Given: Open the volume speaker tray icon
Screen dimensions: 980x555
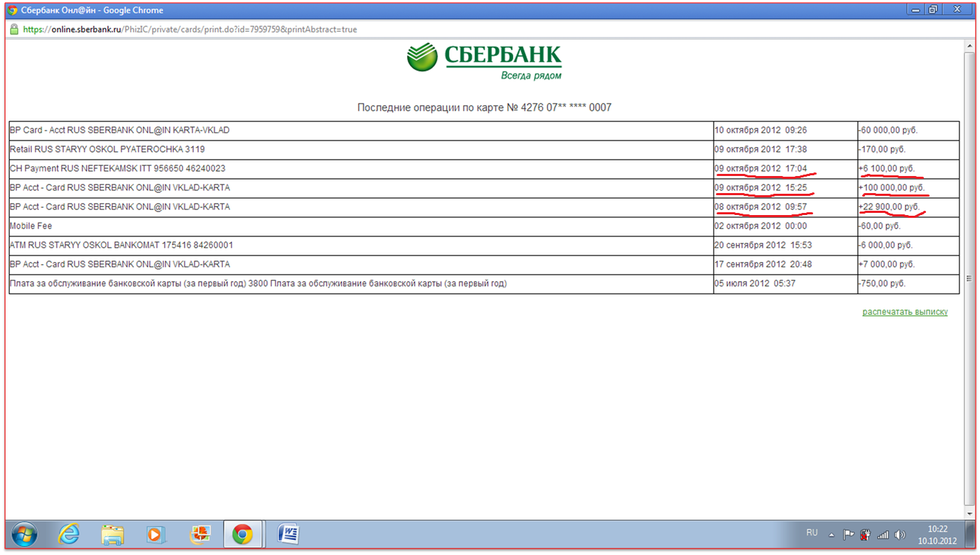Looking at the screenshot, I should pyautogui.click(x=900, y=534).
